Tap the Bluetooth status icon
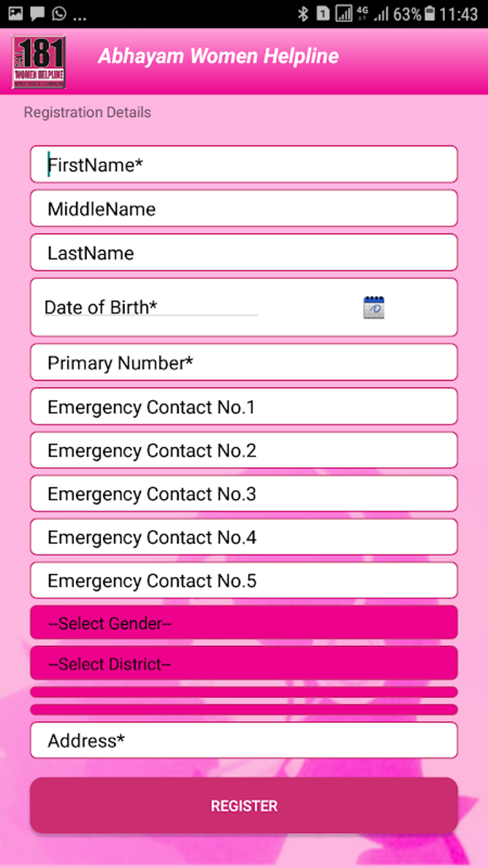 (x=303, y=14)
